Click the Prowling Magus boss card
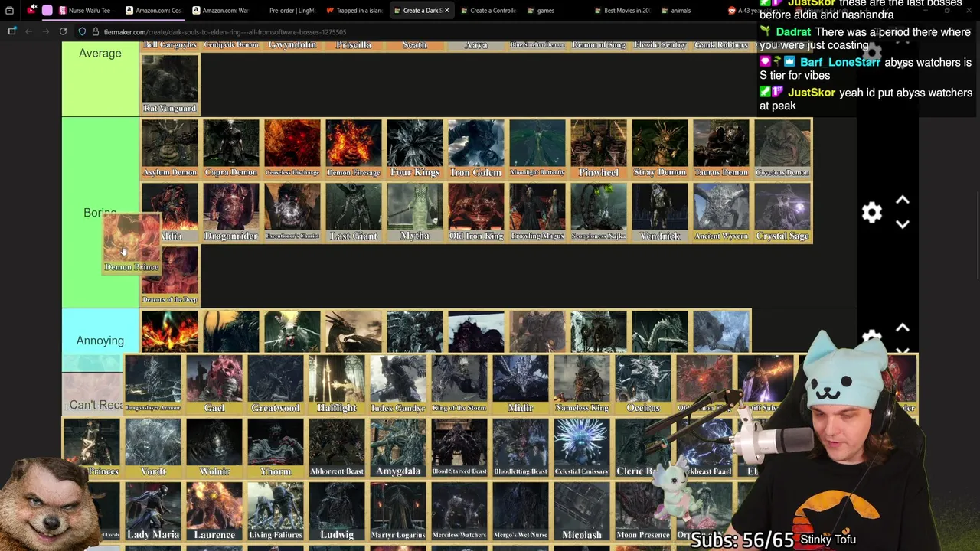 pos(537,212)
